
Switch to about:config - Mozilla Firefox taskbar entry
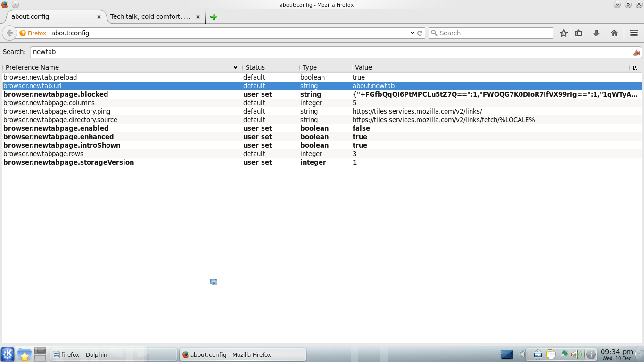point(243,354)
